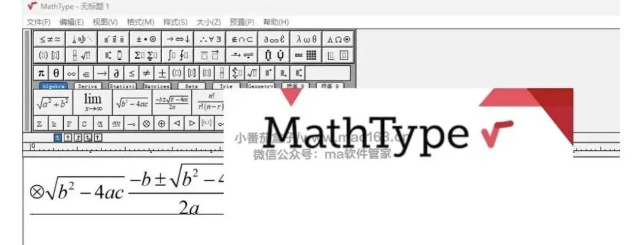
Task: Insert the Fraktur M symbol
Action: (x=116, y=123)
